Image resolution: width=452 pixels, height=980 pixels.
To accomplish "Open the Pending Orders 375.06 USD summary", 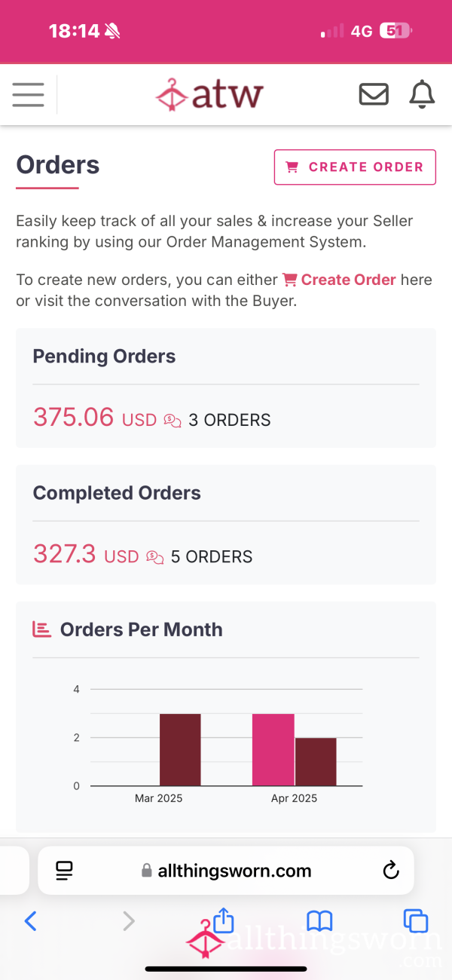I will [226, 387].
